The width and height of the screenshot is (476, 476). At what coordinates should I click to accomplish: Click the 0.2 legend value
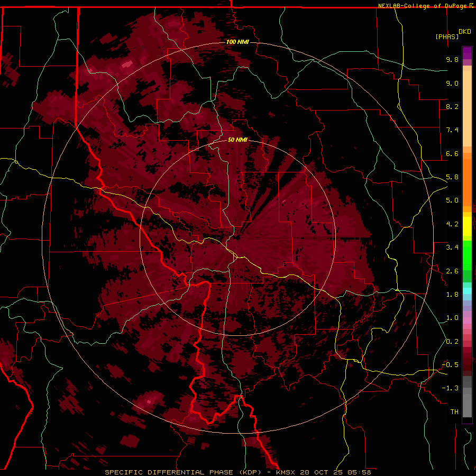point(452,342)
